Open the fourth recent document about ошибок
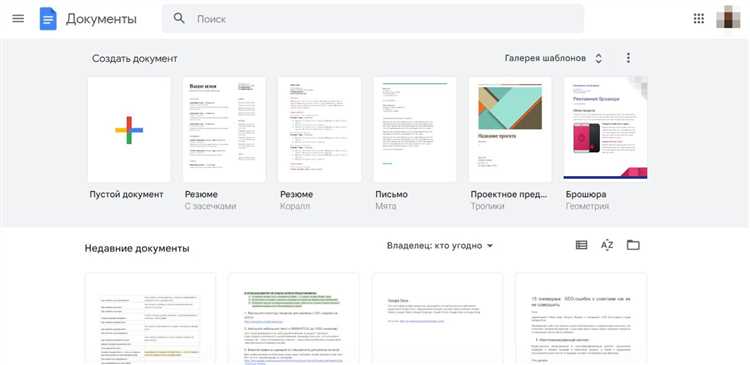 [581, 319]
